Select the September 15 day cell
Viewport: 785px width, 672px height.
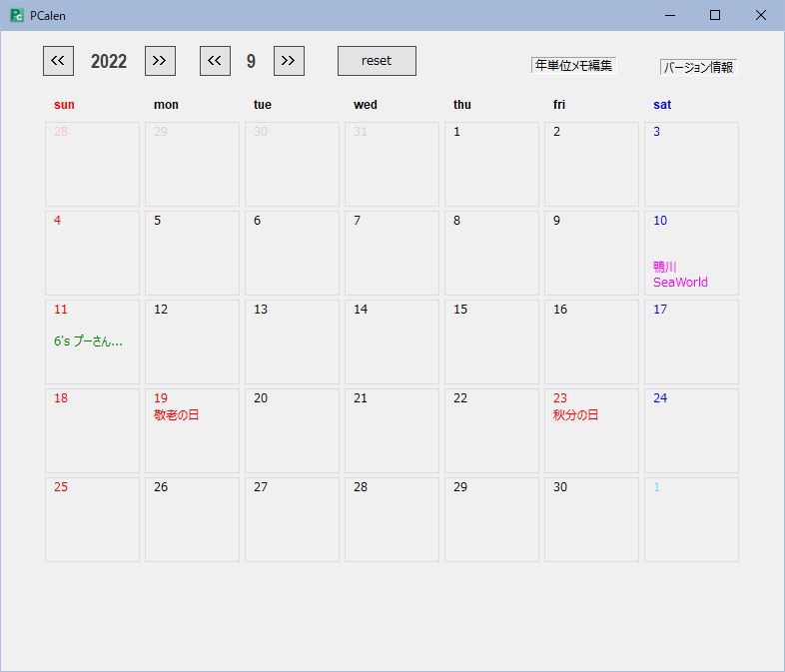click(x=491, y=341)
